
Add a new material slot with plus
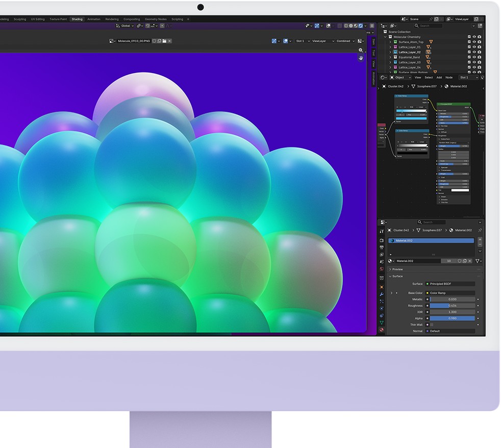[x=480, y=239]
